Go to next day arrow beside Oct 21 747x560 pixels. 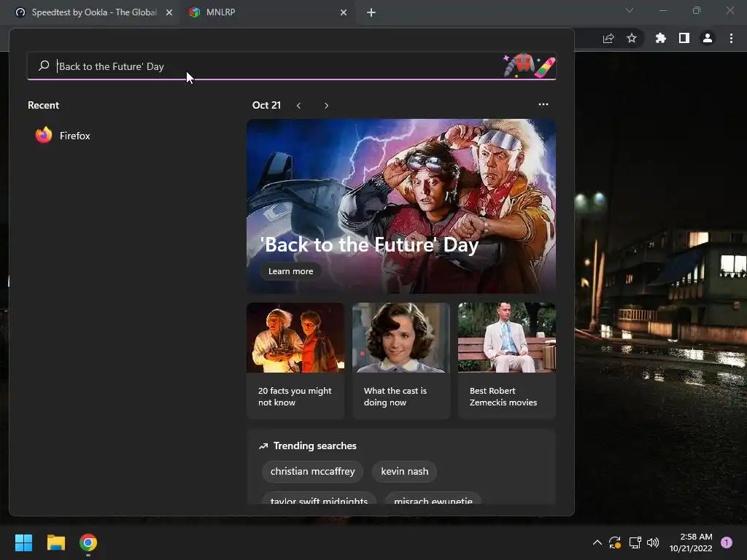326,106
